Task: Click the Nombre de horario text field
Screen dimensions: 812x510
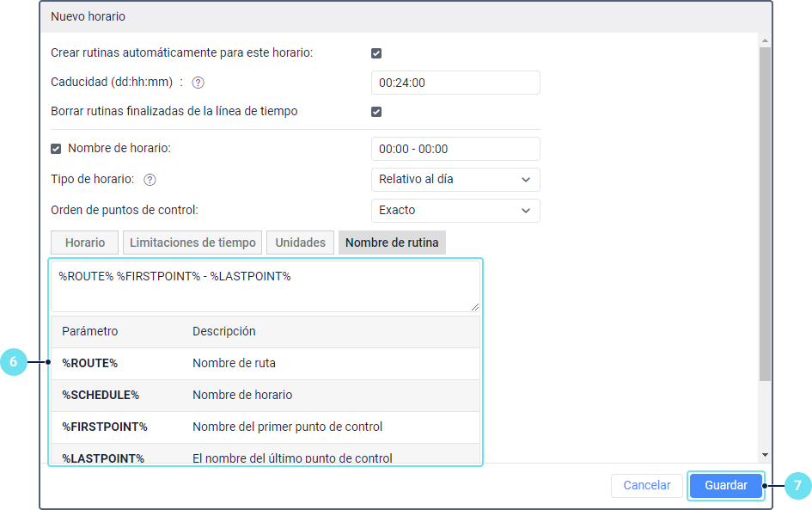Action: (455, 149)
